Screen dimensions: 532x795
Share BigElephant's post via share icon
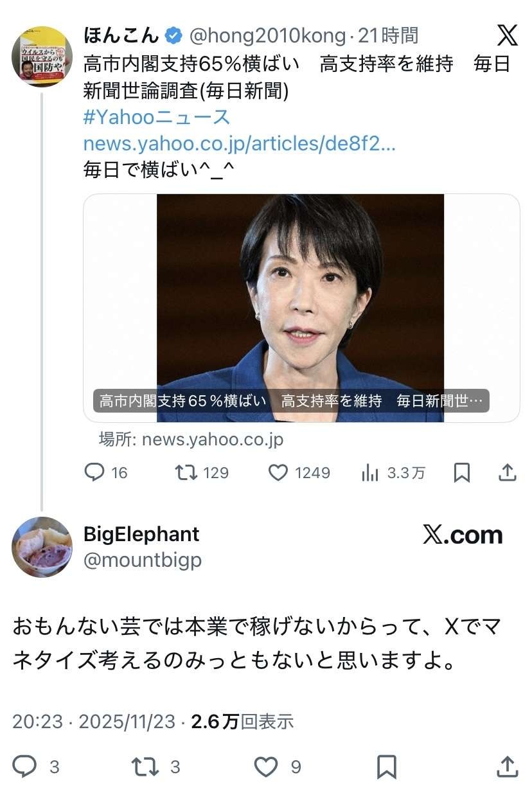point(508,766)
